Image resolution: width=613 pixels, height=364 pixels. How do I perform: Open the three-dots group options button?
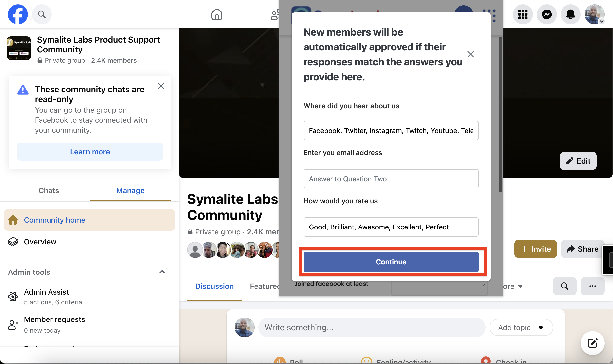coord(592,286)
